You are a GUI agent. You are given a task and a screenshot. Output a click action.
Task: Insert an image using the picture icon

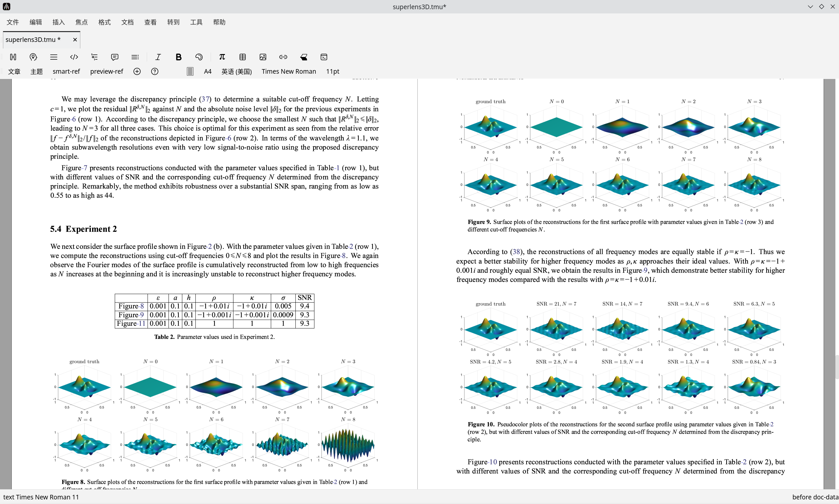(263, 57)
